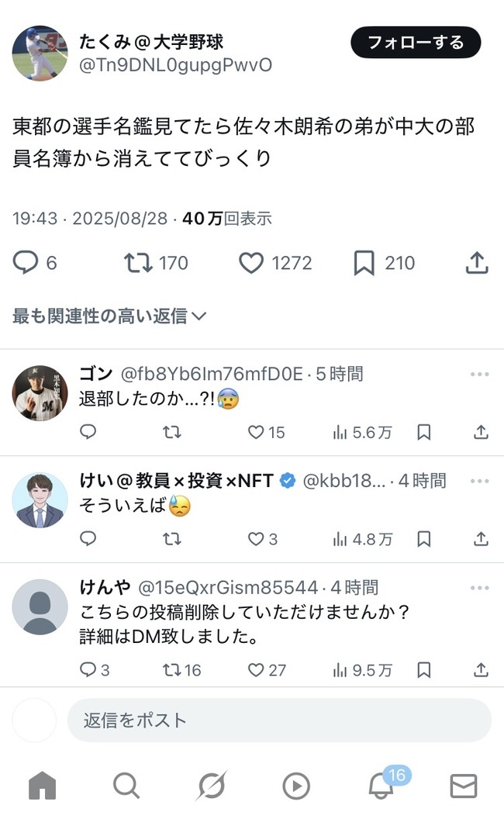Open replies on main post showing 6
The width and height of the screenshot is (504, 819).
pos(34,263)
